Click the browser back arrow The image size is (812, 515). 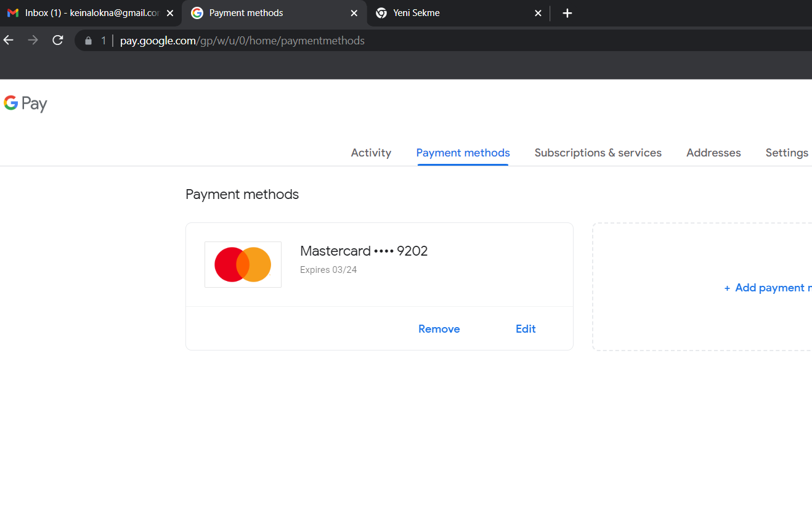(8, 40)
